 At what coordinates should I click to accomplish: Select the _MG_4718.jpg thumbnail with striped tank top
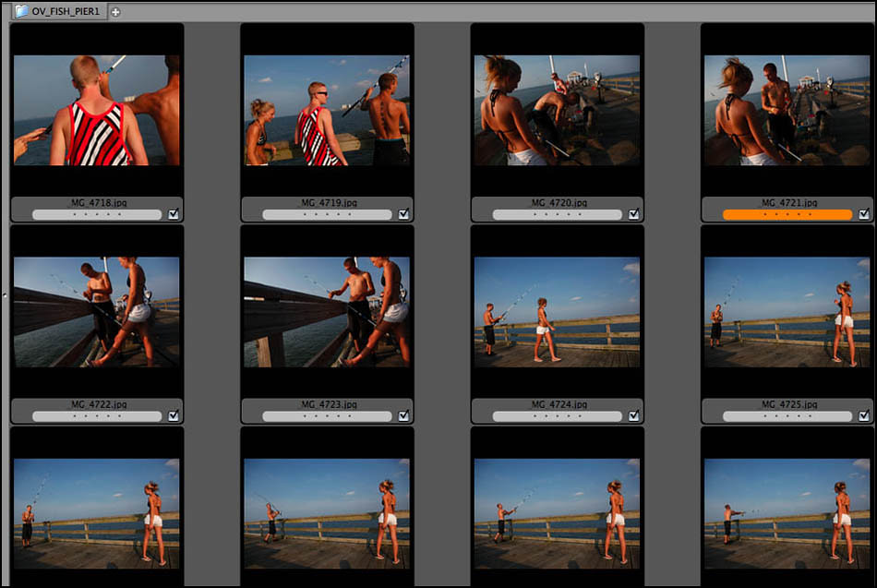click(x=97, y=110)
